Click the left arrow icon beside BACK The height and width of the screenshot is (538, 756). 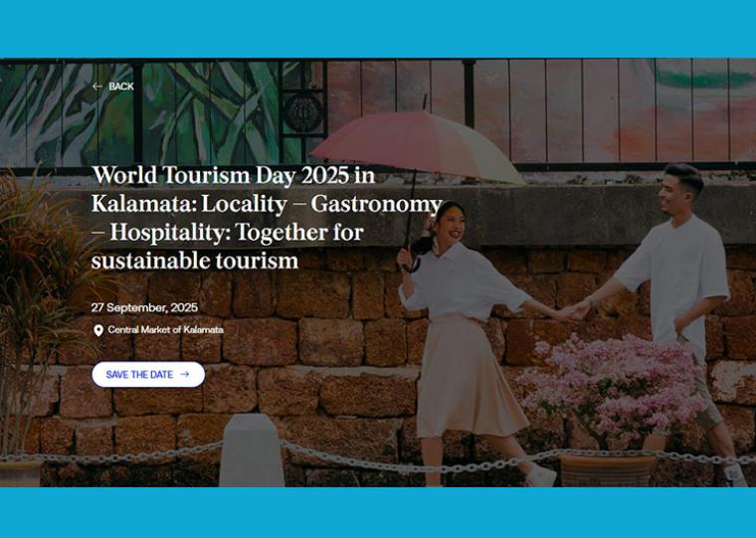[97, 87]
